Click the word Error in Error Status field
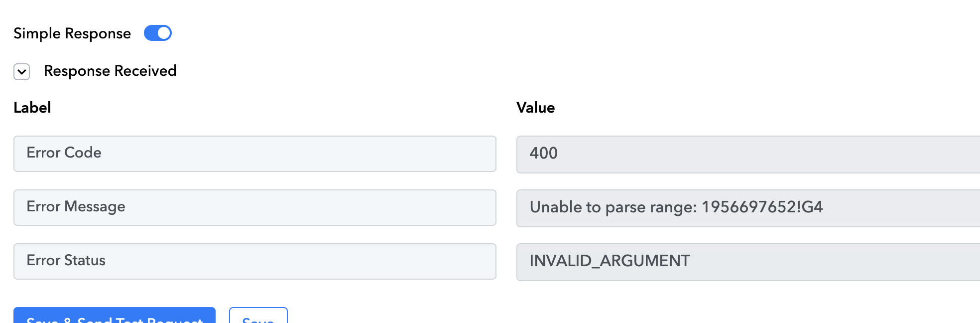Screen dimensions: 980x323 (x=43, y=260)
